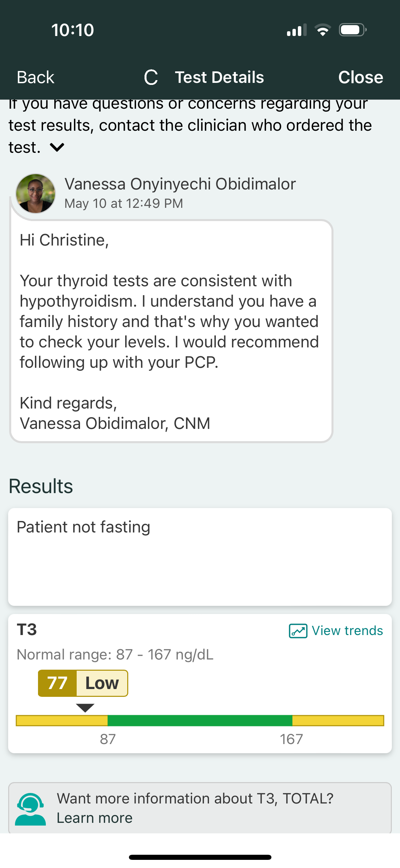
Task: Tap the left yellow low range segment
Action: (x=62, y=720)
